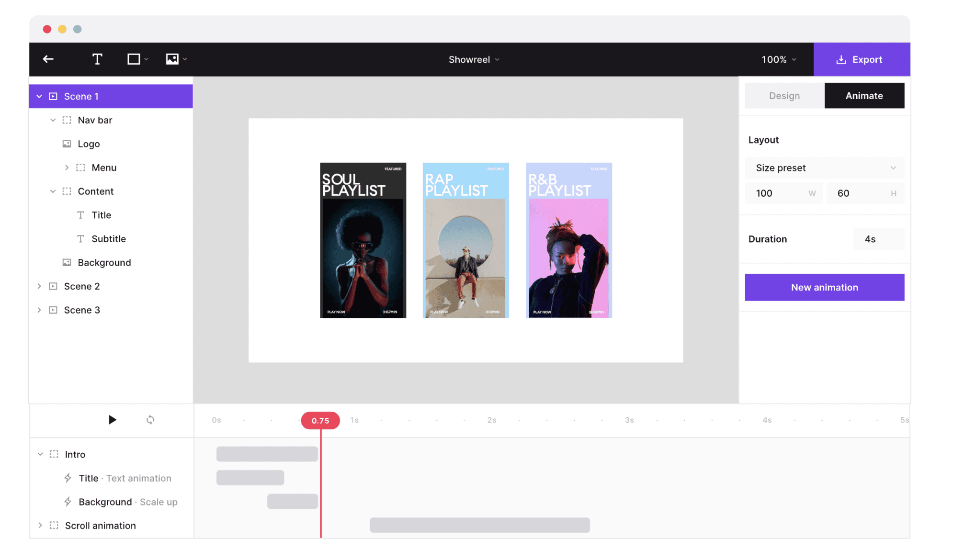
Task: Select the Text tool
Action: (97, 59)
